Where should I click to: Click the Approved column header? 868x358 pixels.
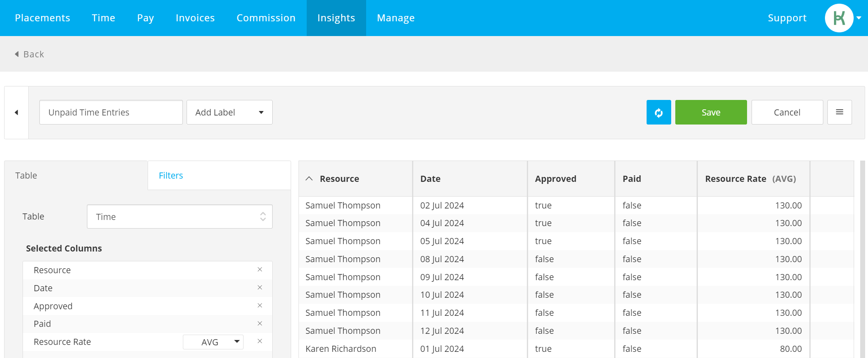pyautogui.click(x=571, y=179)
